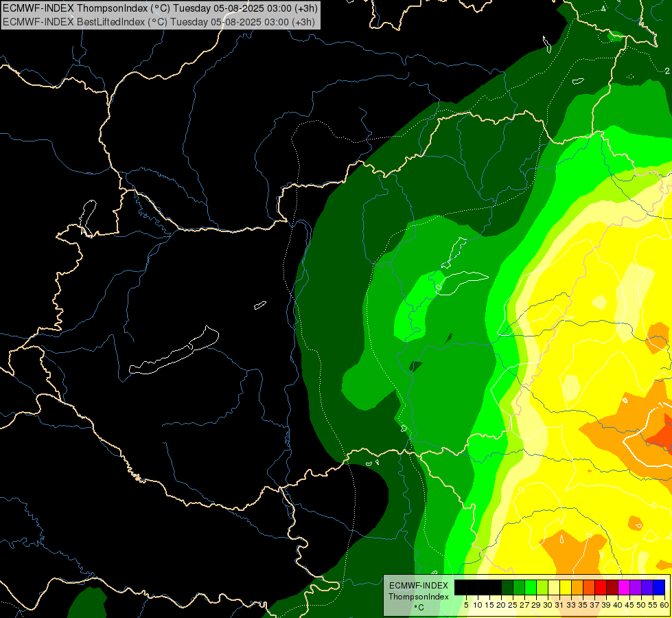The image size is (672, 618).
Task: Pick the light orange 33–35 legend swatch
Action: pos(577,588)
